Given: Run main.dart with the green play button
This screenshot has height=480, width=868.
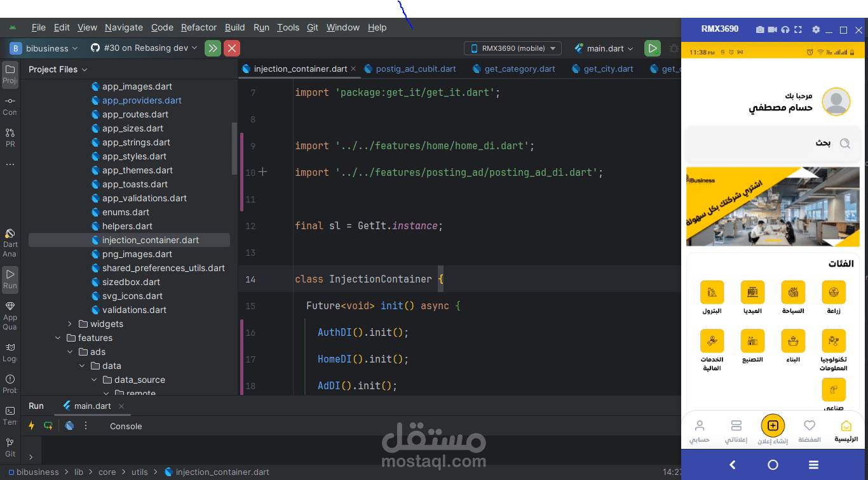Looking at the screenshot, I should pyautogui.click(x=652, y=48).
